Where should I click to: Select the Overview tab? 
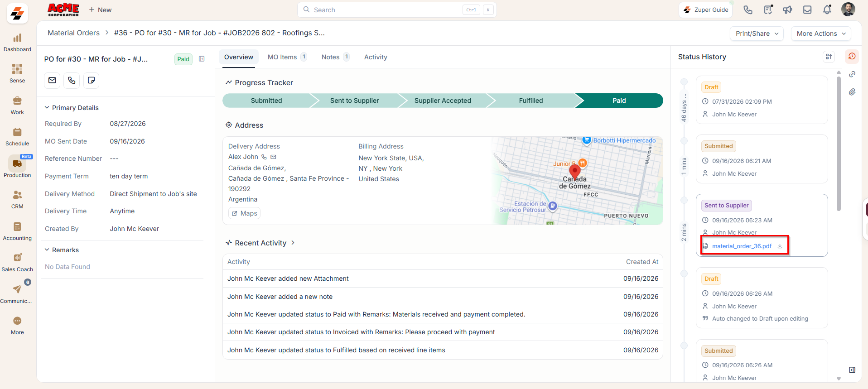[239, 57]
